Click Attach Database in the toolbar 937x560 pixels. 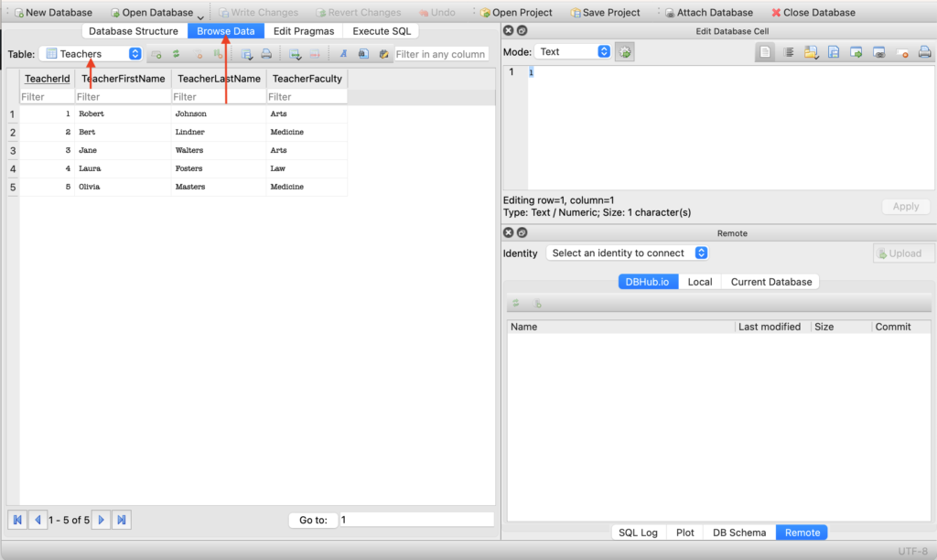pos(708,13)
